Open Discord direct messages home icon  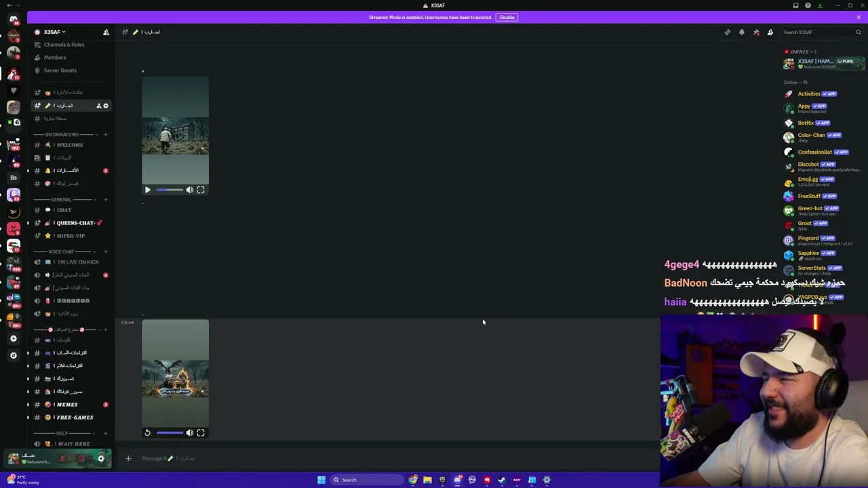coord(14,20)
